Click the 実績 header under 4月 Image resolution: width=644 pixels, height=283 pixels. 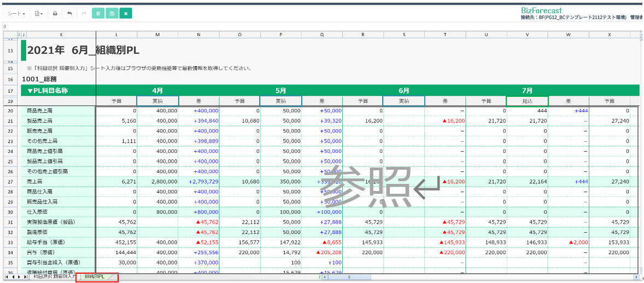pos(157,101)
